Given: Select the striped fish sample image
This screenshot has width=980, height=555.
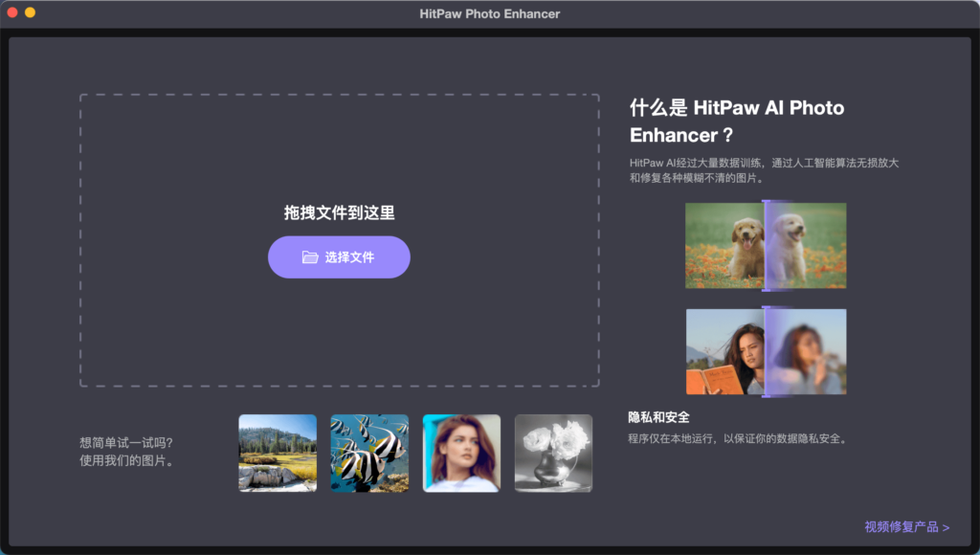Looking at the screenshot, I should pyautogui.click(x=369, y=454).
